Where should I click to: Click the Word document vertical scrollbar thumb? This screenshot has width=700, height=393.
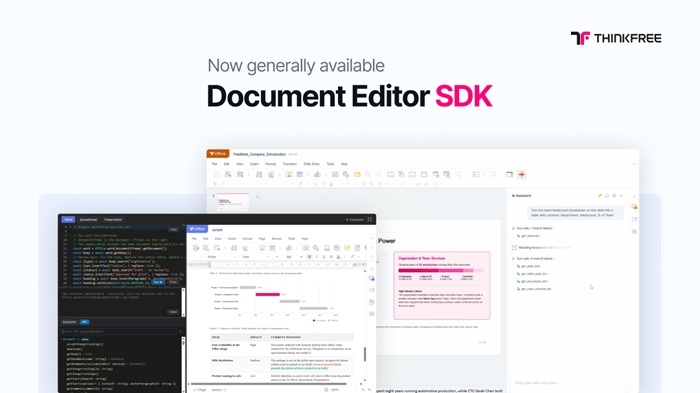[x=365, y=354]
